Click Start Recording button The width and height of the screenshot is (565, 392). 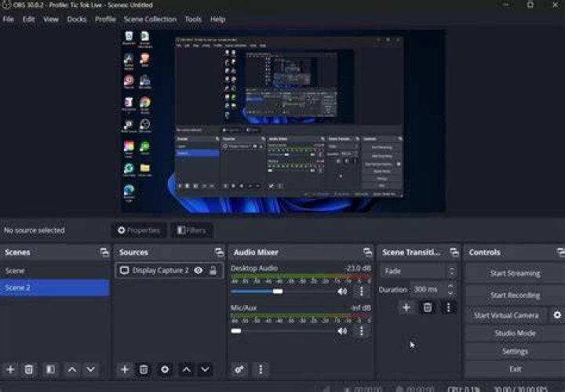[515, 295]
